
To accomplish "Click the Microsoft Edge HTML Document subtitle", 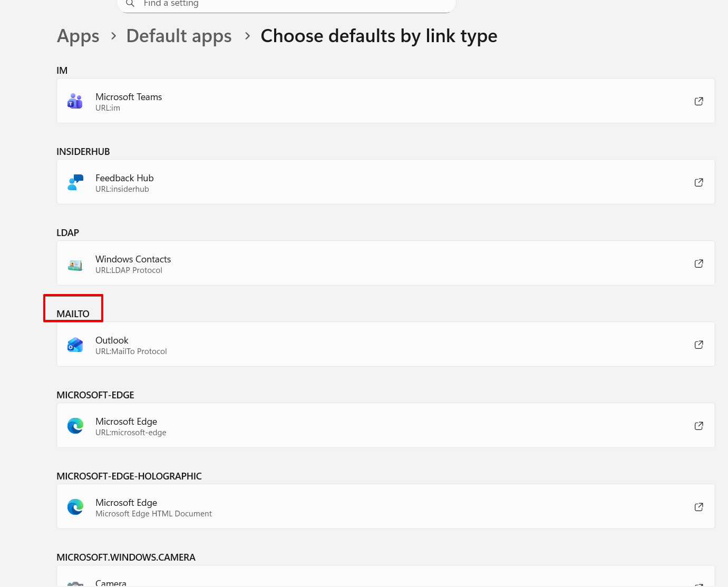I will (x=154, y=514).
